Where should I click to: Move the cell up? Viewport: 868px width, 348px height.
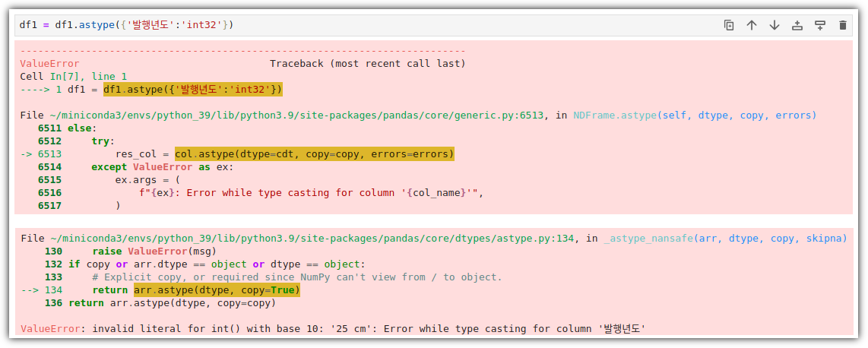tap(751, 25)
